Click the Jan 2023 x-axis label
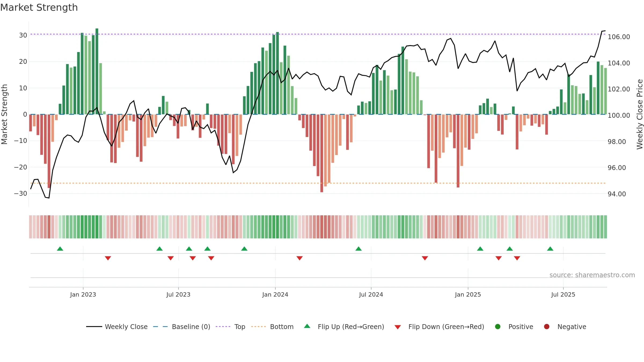The image size is (644, 362). coord(83,294)
